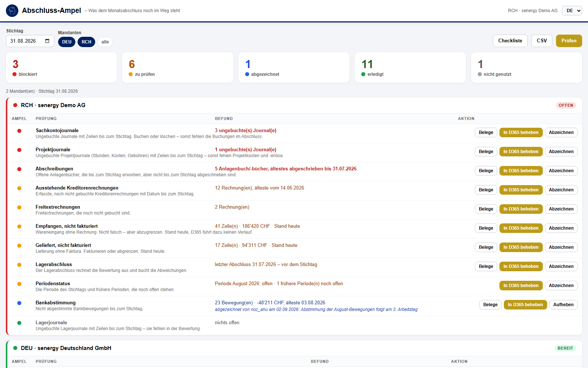Click the blue status dot for Bankabstimmung
The image size is (588, 368).
click(19, 303)
